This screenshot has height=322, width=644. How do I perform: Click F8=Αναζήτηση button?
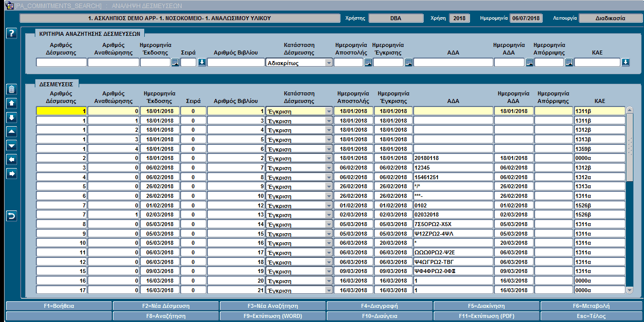click(x=166, y=316)
